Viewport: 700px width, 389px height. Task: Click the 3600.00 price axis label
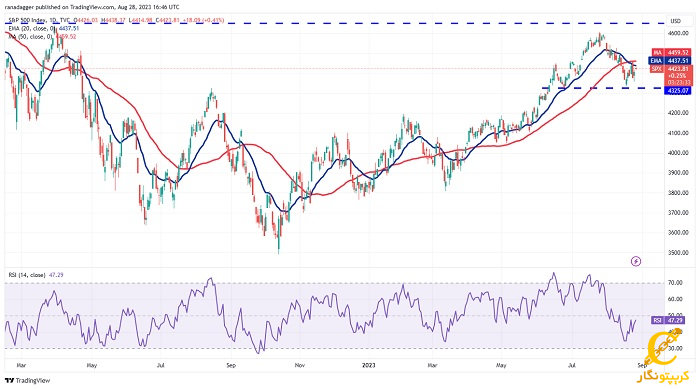677,233
